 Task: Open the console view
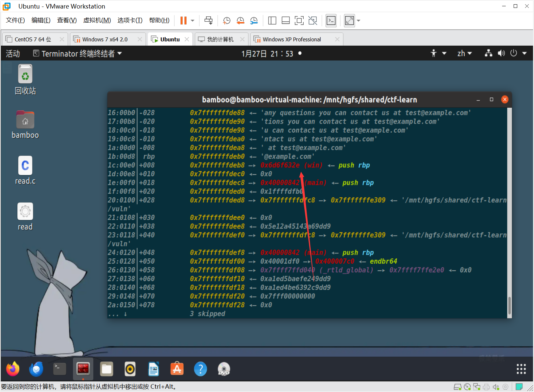tap(331, 21)
